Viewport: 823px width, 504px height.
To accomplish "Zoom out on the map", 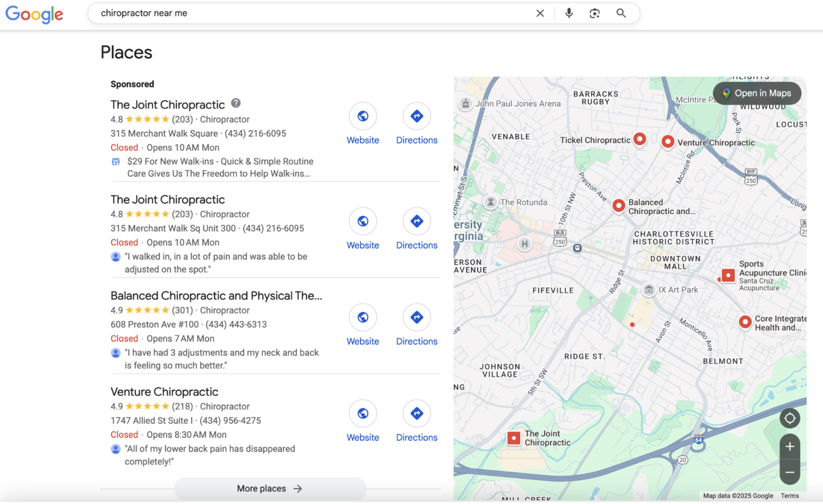I will pos(789,472).
